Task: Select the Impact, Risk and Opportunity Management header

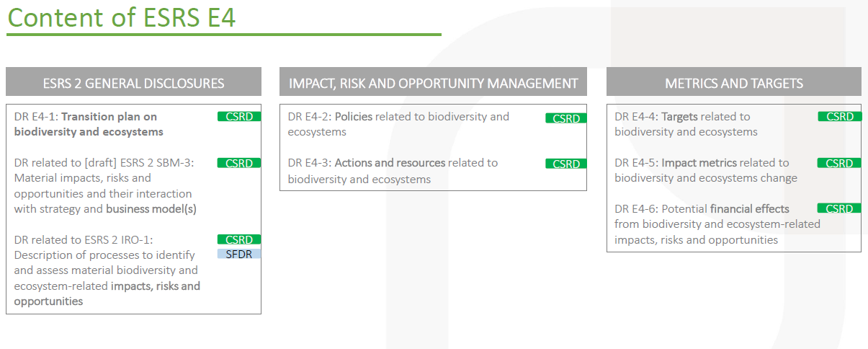Action: tap(433, 83)
